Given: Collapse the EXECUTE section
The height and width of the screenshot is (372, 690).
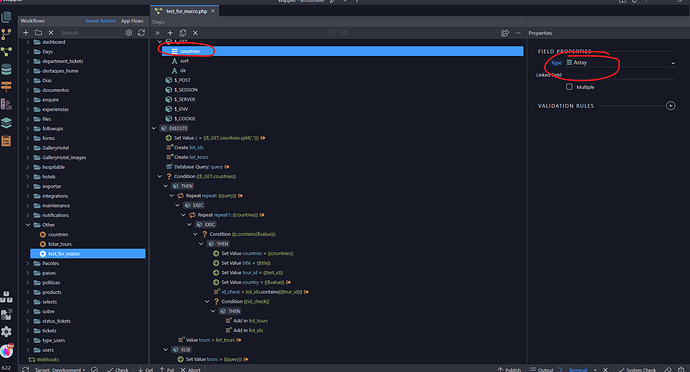Looking at the screenshot, I should tap(154, 129).
